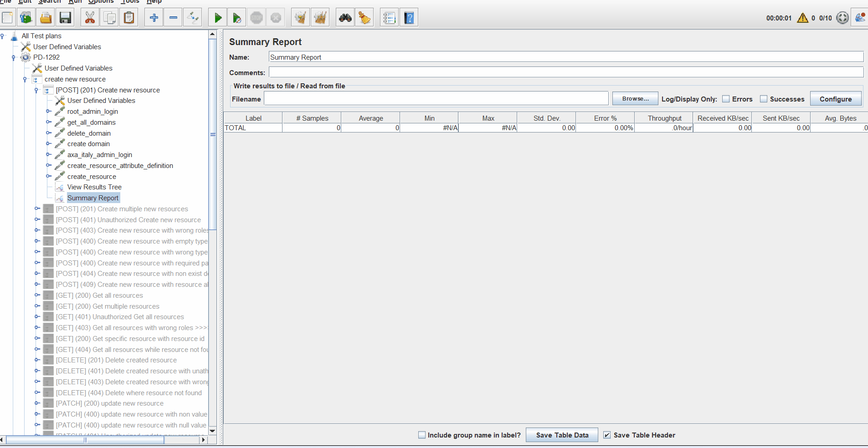868x448 pixels.
Task: Click the Help question mark icon
Action: click(x=409, y=18)
